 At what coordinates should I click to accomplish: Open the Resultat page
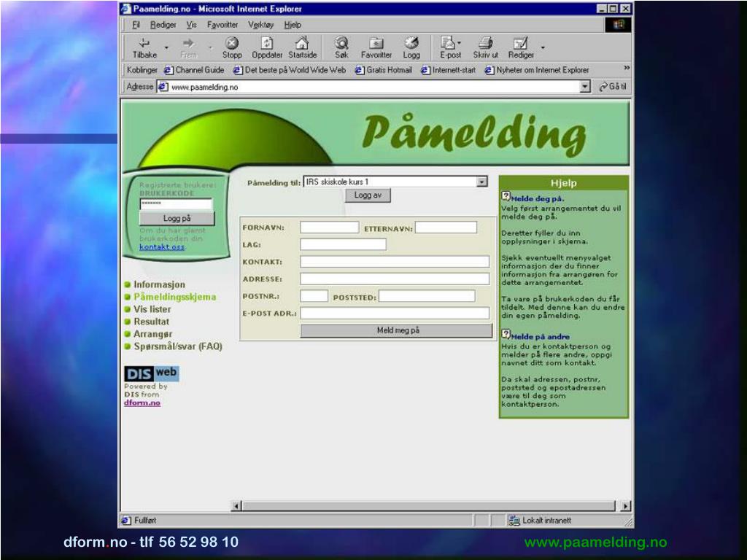(x=151, y=322)
